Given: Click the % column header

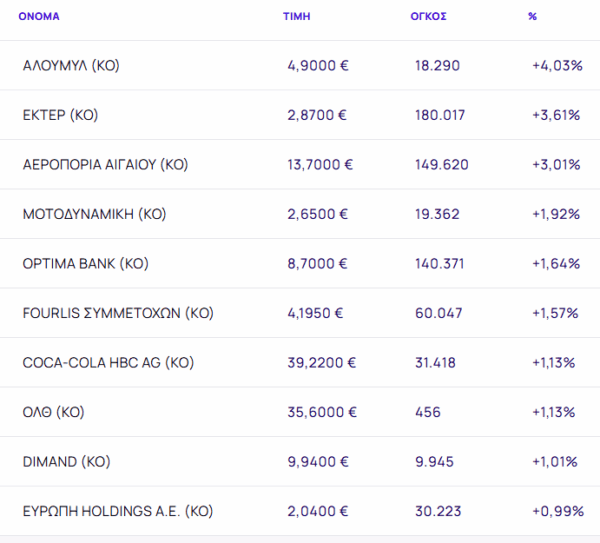Looking at the screenshot, I should (533, 16).
